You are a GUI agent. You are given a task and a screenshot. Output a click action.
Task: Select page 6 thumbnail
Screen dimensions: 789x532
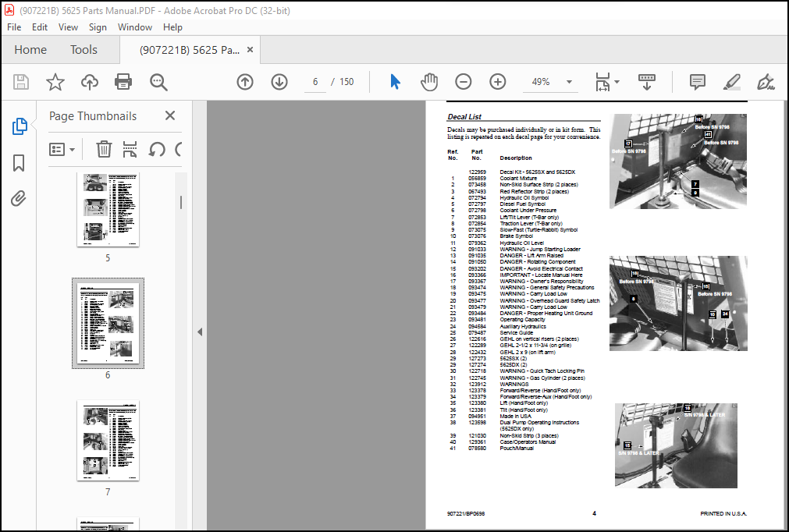tap(108, 323)
